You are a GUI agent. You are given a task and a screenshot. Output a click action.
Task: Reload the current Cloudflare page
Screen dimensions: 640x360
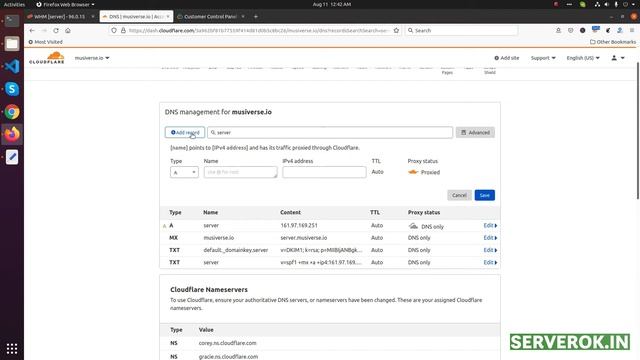56,31
